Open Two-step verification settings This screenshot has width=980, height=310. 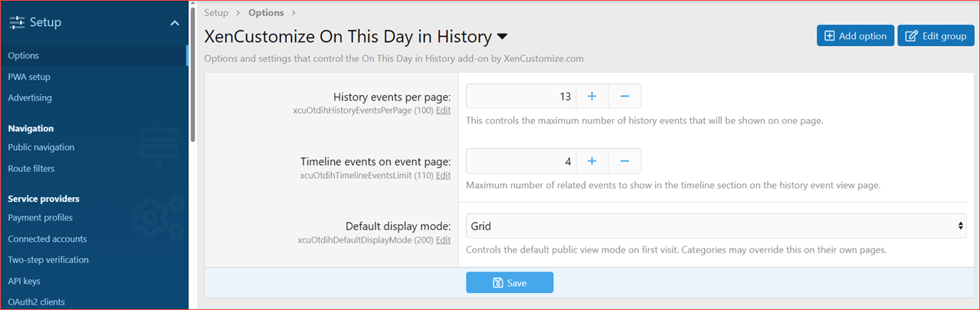(x=48, y=260)
